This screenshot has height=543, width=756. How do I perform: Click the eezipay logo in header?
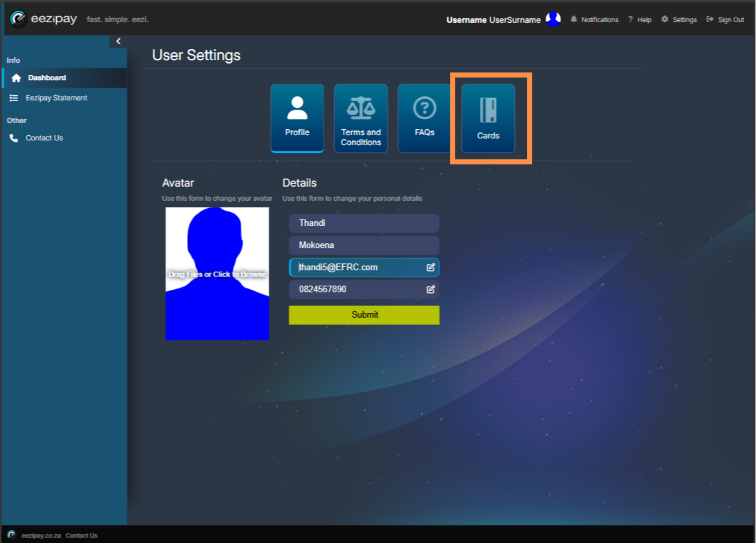[44, 19]
